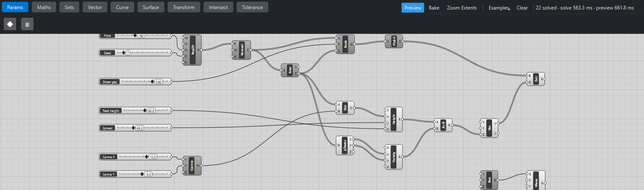Open the Maths tab
The height and width of the screenshot is (190, 644).
[44, 7]
